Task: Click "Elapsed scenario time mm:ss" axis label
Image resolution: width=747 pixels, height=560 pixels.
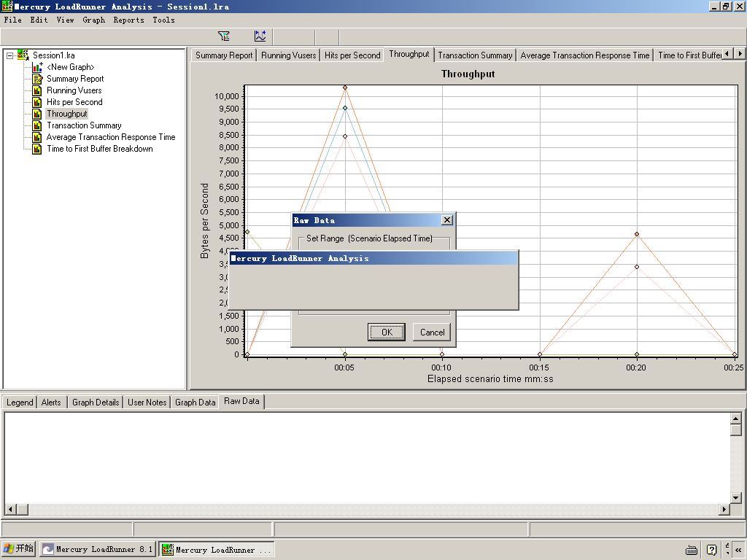Action: [490, 379]
